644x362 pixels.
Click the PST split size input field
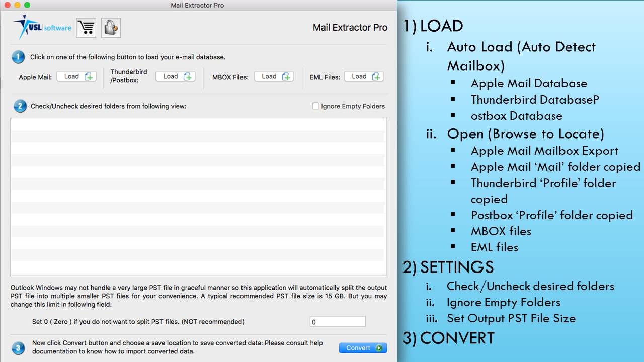pos(338,322)
